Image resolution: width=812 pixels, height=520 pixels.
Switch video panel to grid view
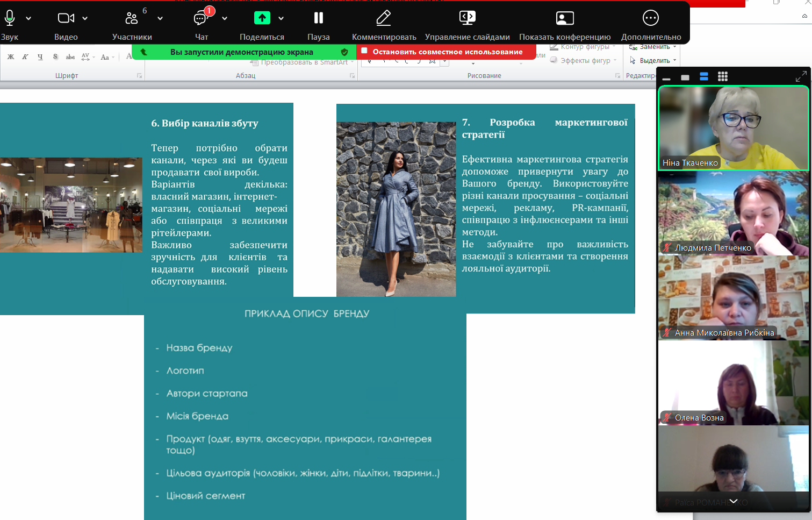(723, 77)
